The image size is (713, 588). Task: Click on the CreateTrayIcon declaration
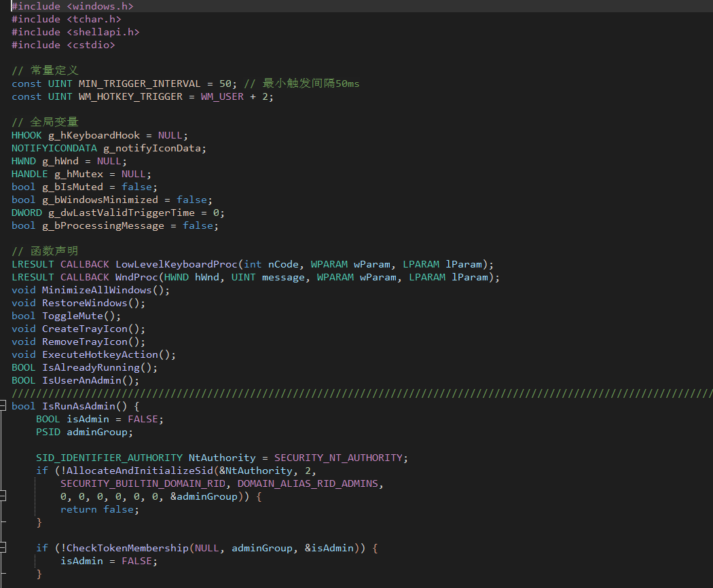coord(84,329)
